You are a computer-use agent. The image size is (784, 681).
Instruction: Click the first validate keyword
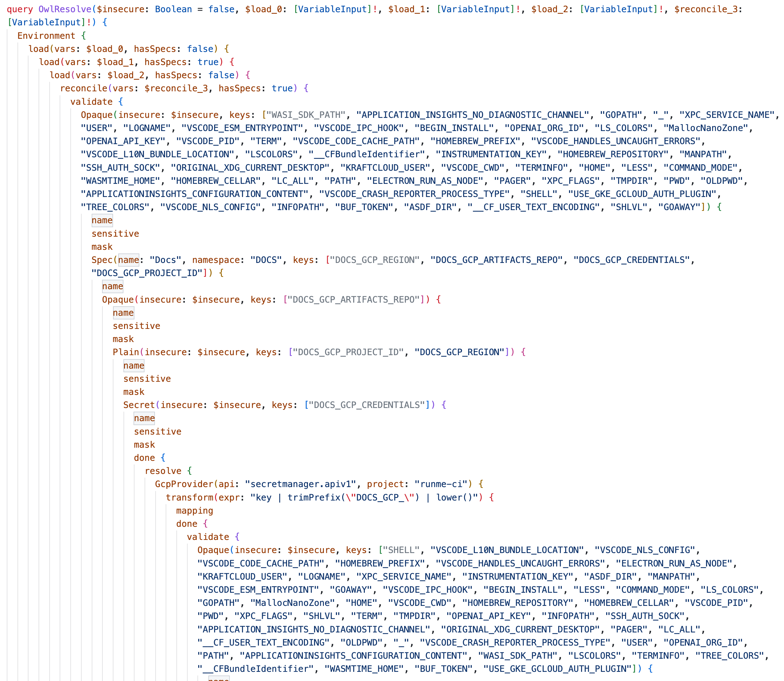coord(91,102)
